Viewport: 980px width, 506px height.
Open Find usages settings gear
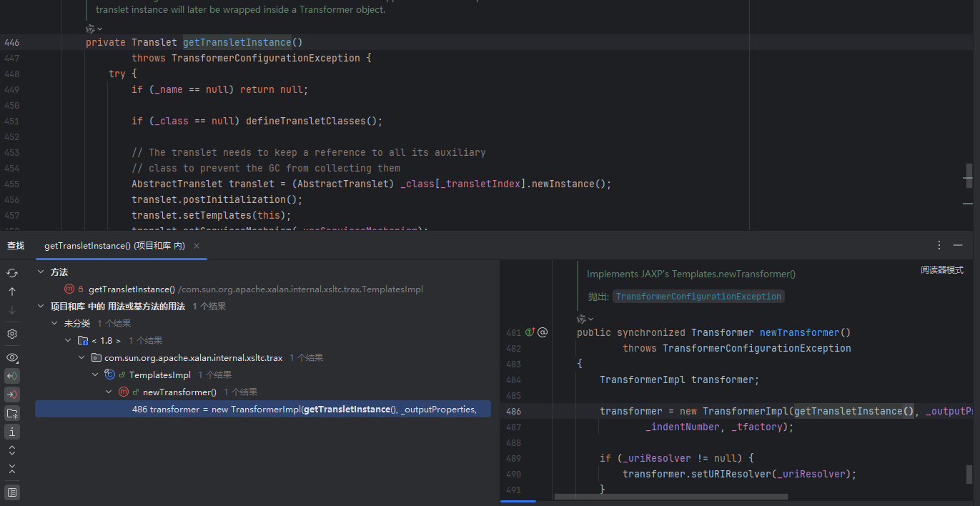12,334
